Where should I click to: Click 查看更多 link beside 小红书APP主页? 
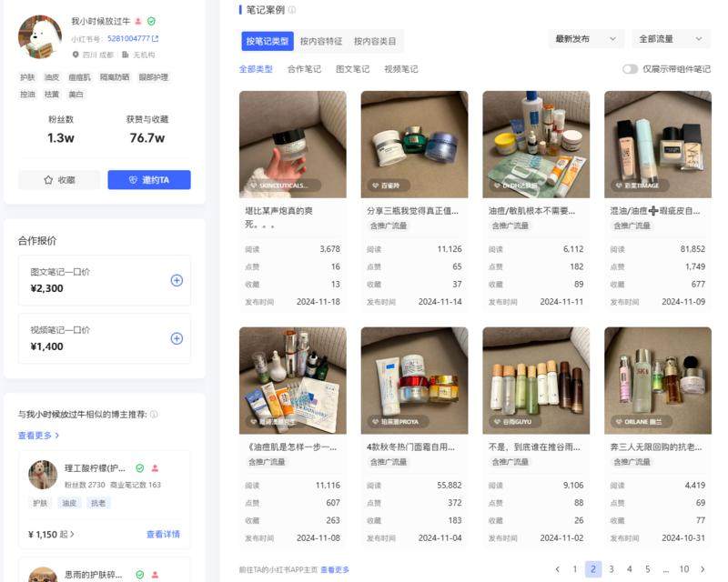click(x=335, y=569)
